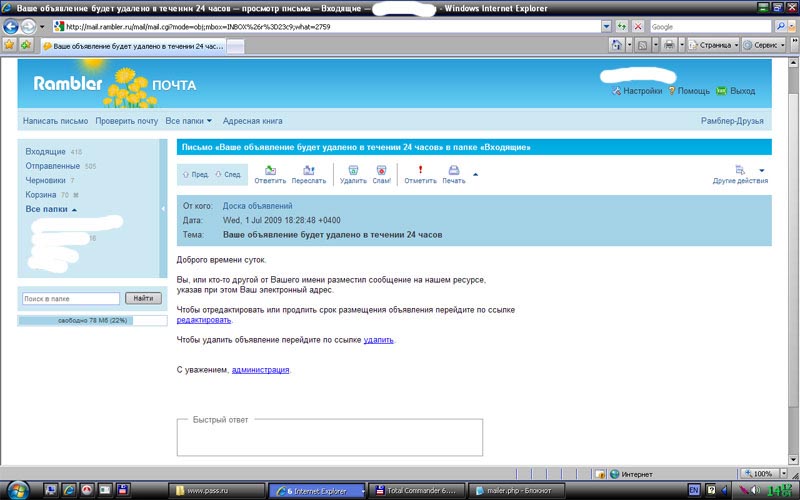Click the Add to Favorites icon

(26, 45)
